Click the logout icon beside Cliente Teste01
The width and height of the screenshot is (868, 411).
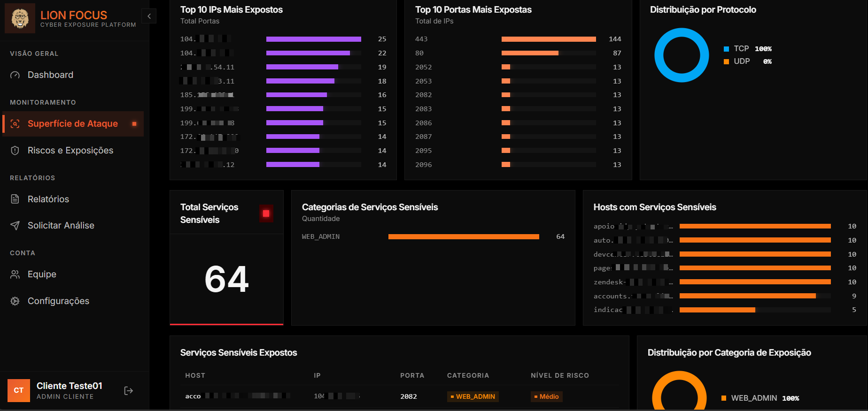(x=128, y=391)
